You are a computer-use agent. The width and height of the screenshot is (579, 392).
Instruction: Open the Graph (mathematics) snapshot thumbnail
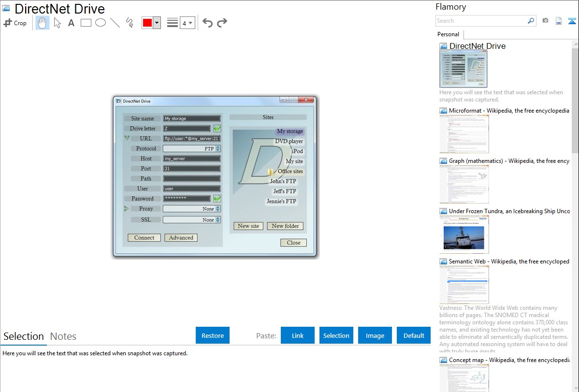(464, 184)
